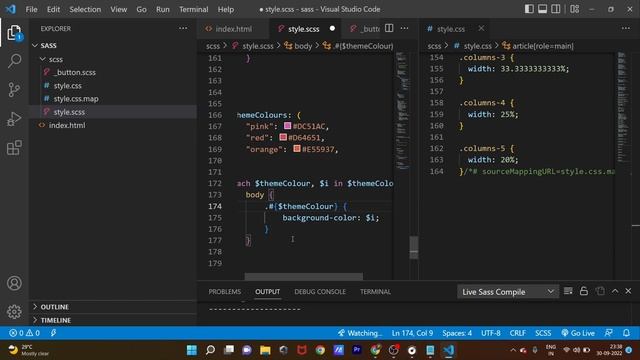
Task: Open the Explorer view in the activity bar
Action: (14, 33)
